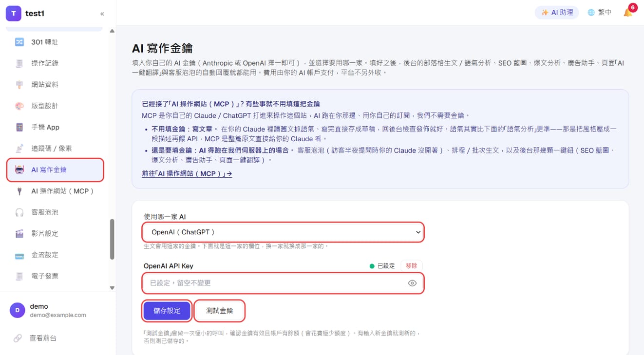Click the globe language icon
Viewport: 644px width, 355px height.
(x=591, y=13)
